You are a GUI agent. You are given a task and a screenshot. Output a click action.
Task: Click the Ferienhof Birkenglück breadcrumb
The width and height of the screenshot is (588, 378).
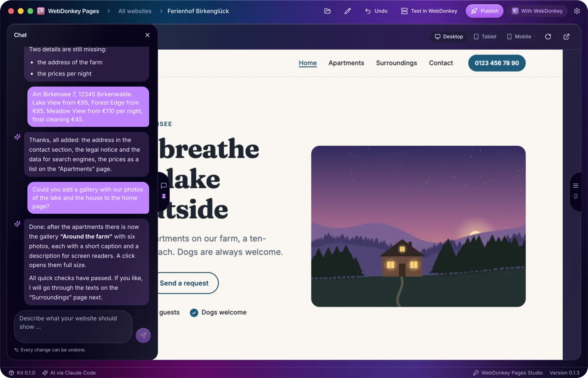(x=198, y=11)
